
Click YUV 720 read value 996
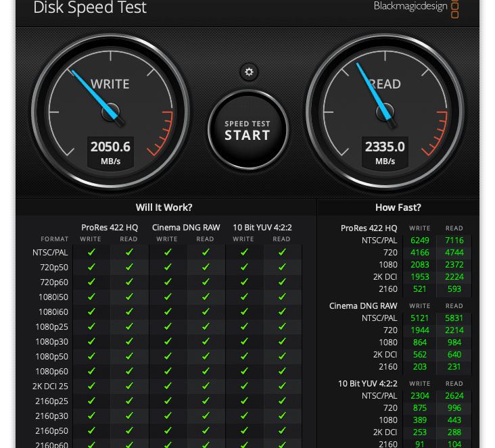click(454, 408)
